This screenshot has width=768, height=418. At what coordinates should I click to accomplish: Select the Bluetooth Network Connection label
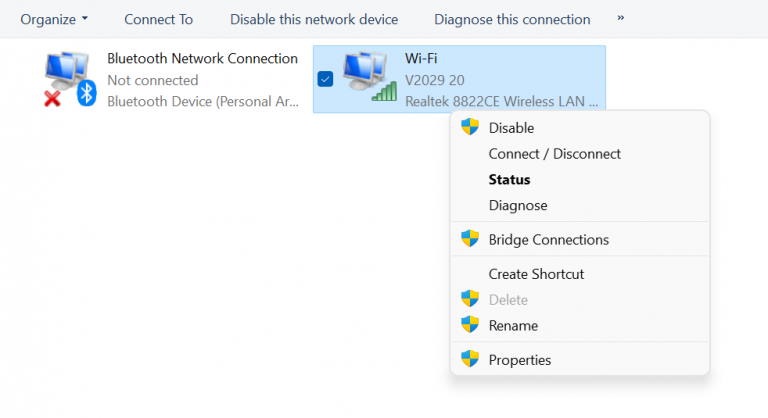tap(202, 58)
